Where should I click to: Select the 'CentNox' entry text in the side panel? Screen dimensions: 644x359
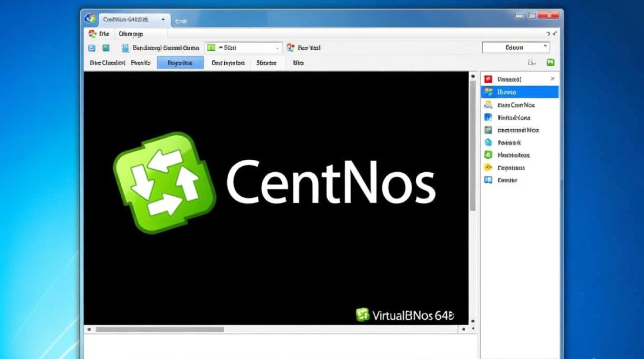point(516,105)
